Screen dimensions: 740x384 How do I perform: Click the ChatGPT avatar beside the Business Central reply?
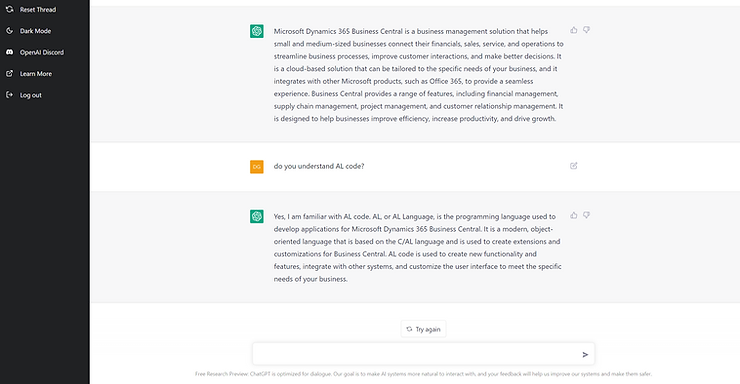click(257, 31)
